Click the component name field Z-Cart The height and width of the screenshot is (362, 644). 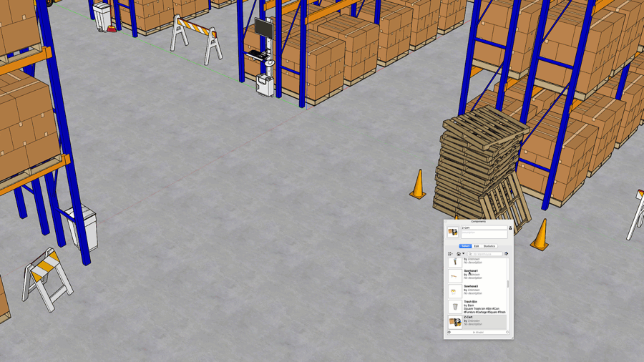tap(484, 228)
